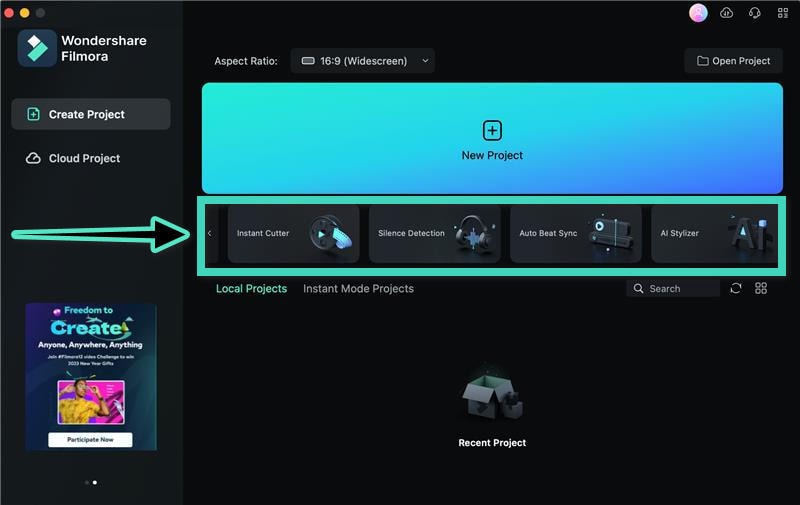The image size is (800, 505).
Task: Switch projects to grid view
Action: pyautogui.click(x=761, y=288)
